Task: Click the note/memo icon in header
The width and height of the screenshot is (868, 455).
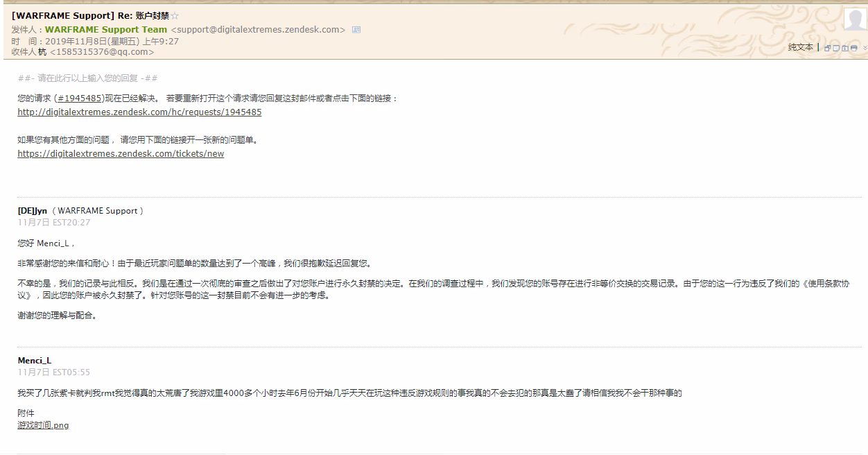Action: (x=836, y=48)
